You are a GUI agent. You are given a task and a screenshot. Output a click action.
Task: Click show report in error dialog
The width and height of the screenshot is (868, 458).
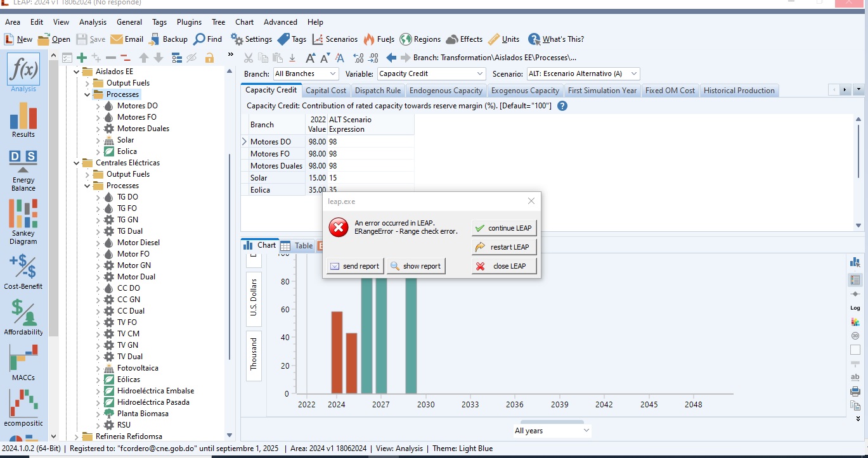[x=416, y=266]
